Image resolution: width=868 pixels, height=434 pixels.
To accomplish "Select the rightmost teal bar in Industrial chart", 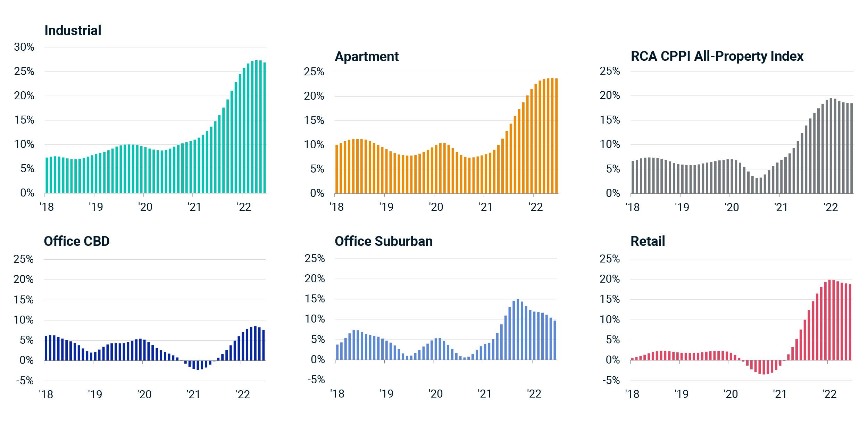I will tap(265, 128).
